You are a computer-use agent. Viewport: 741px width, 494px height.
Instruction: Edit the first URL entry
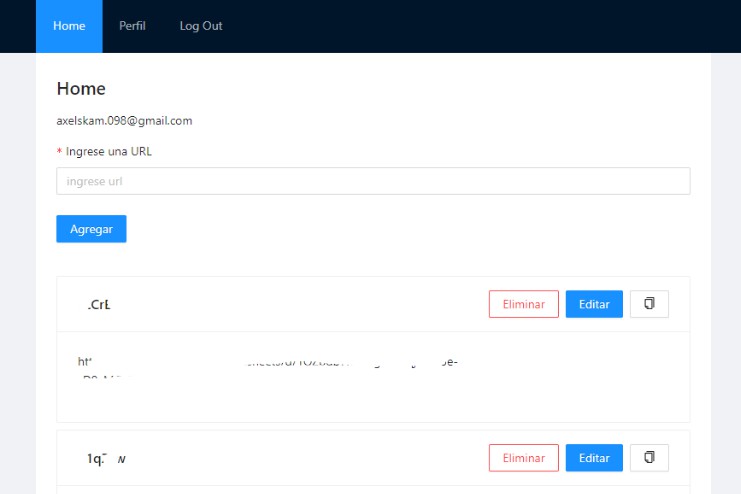click(x=594, y=304)
